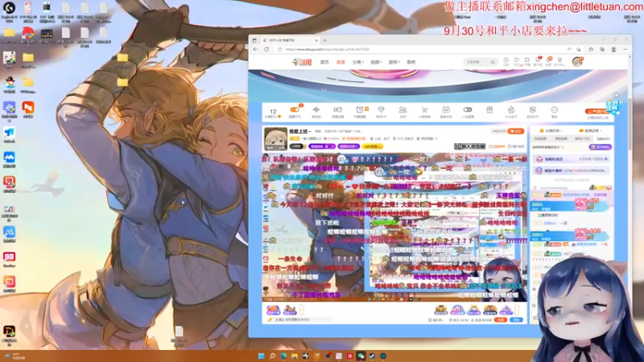Open the flame icon in streamer toolbar

pos(511,109)
